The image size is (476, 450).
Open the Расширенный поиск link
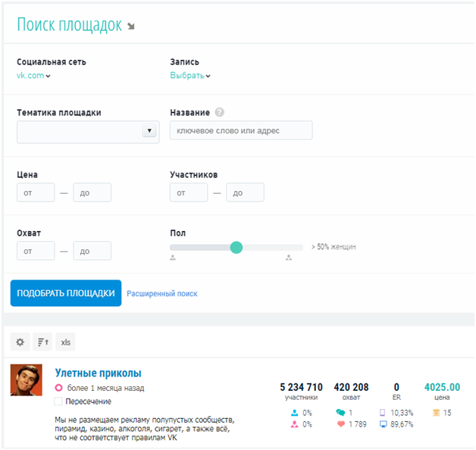pyautogui.click(x=161, y=293)
